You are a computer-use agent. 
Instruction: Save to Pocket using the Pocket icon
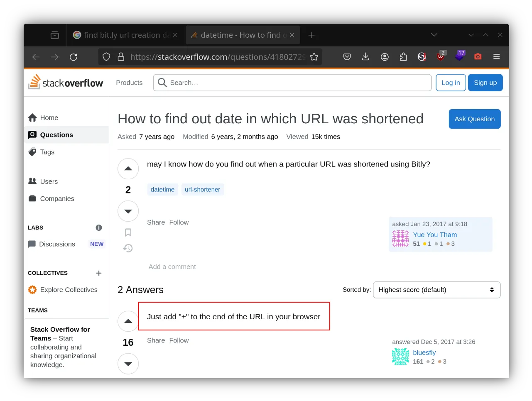[347, 57]
